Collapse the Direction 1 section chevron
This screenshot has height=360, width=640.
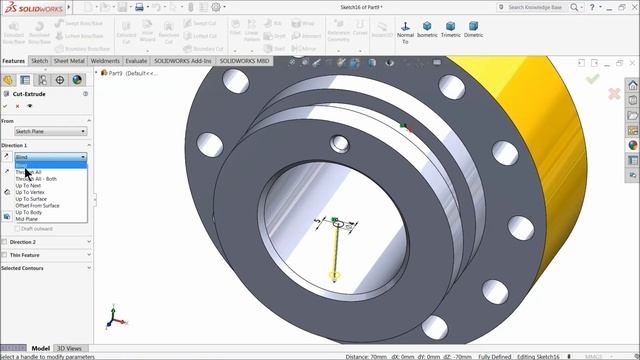[x=89, y=145]
